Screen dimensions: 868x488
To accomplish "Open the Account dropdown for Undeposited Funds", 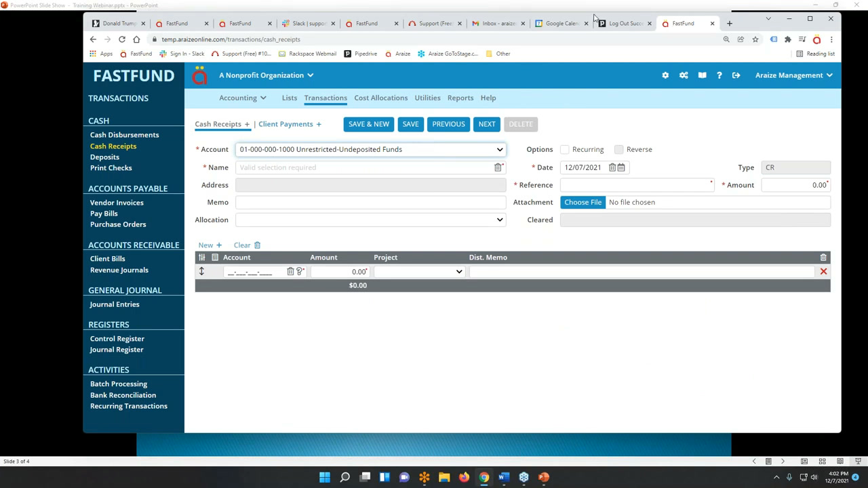I will pyautogui.click(x=371, y=149).
